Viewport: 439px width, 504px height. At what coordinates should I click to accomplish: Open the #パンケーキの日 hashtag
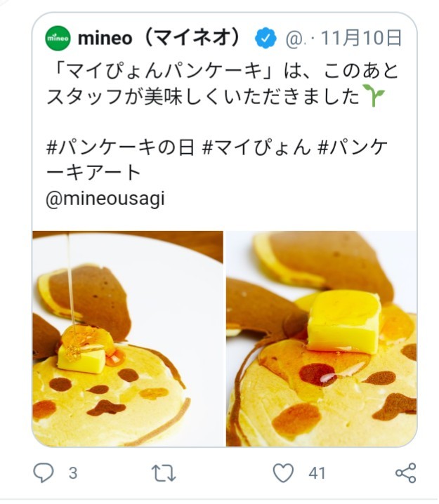pos(119,148)
